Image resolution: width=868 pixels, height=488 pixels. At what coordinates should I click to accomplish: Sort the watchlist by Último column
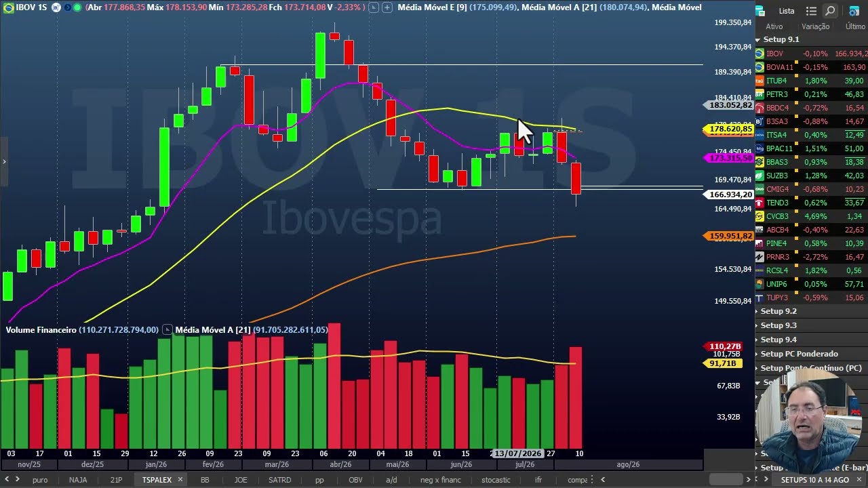tap(855, 26)
